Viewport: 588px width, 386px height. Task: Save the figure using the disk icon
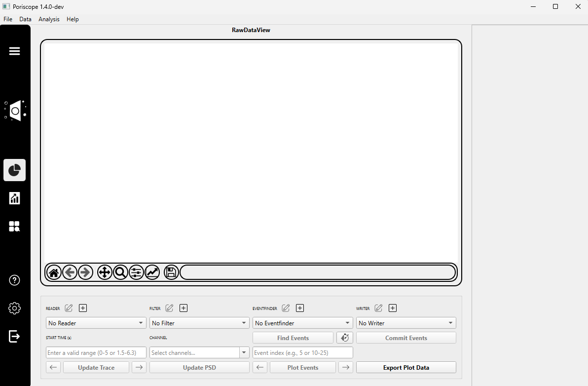(x=171, y=272)
